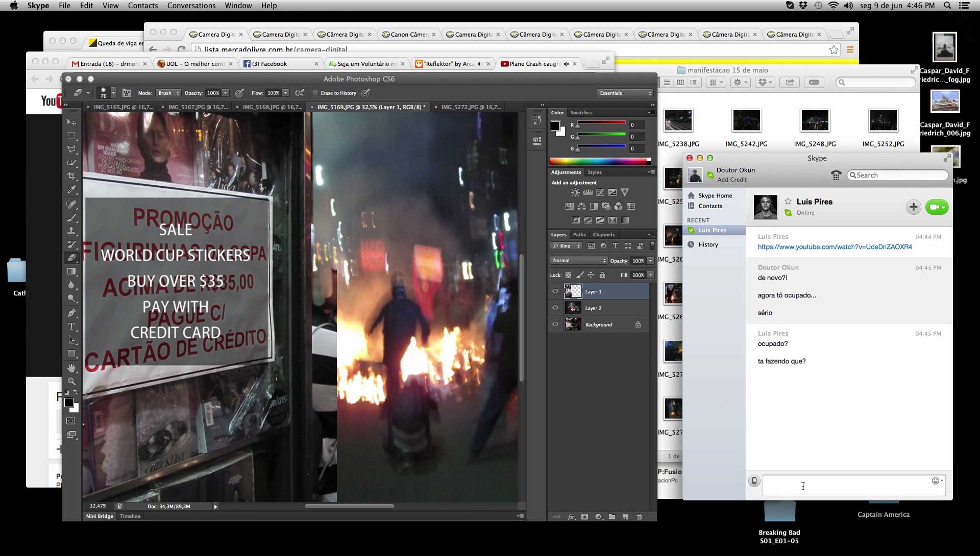Click the delete layer trash icon
980x556 pixels.
[x=639, y=517]
